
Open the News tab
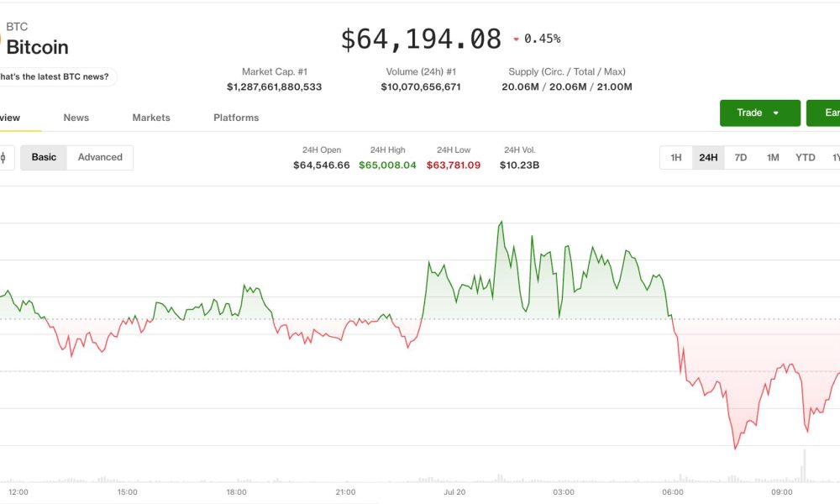(x=76, y=118)
